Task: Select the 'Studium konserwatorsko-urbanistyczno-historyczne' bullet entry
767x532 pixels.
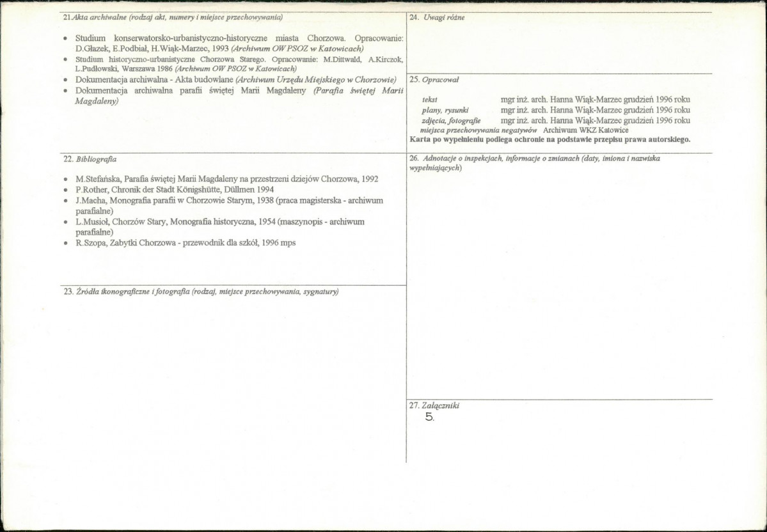Action: click(x=239, y=43)
